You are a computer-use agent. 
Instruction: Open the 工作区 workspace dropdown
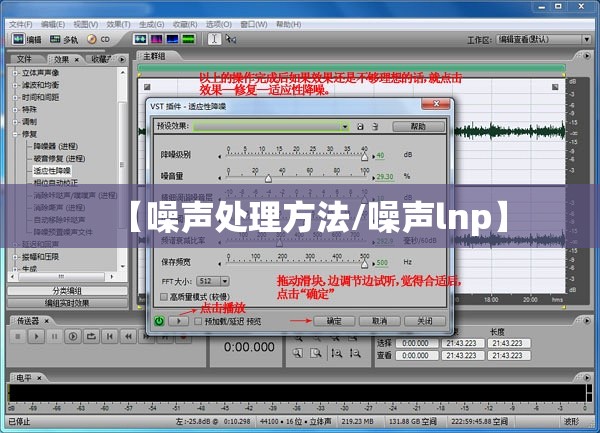tap(587, 39)
